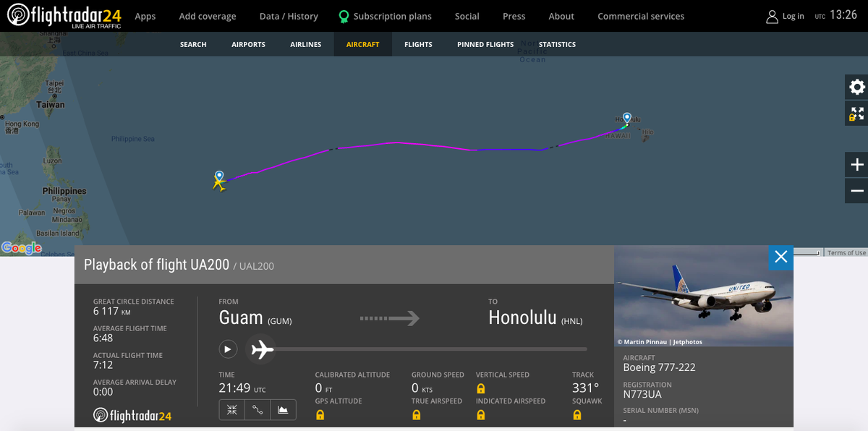Click the Philippines label on map
Screen dimensions: 868x431
[x=64, y=191]
